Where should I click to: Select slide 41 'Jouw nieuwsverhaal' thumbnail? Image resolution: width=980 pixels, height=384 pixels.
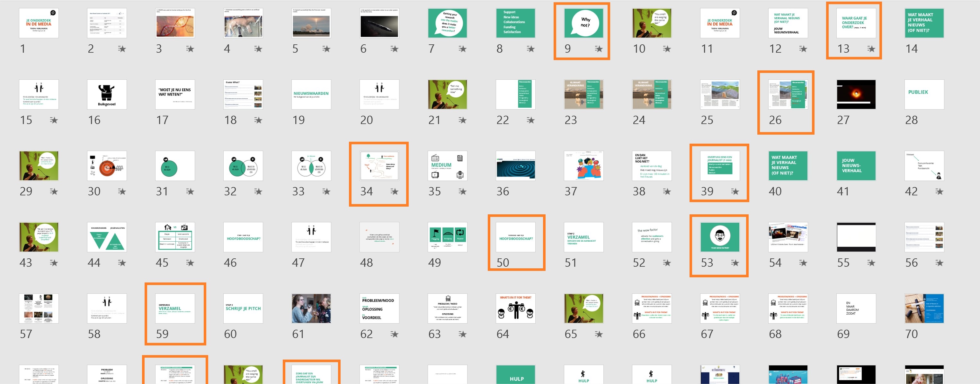[856, 166]
